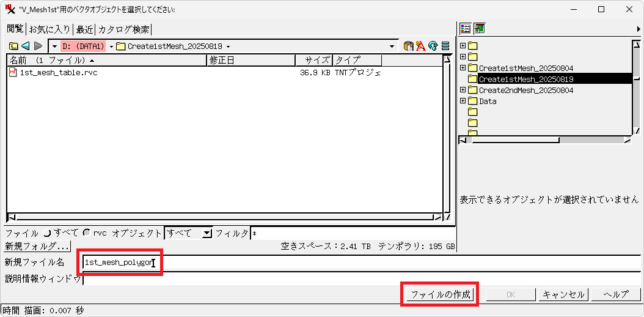Select the map preview icon in right panel
This screenshot has height=317, width=644.
coord(480,28)
